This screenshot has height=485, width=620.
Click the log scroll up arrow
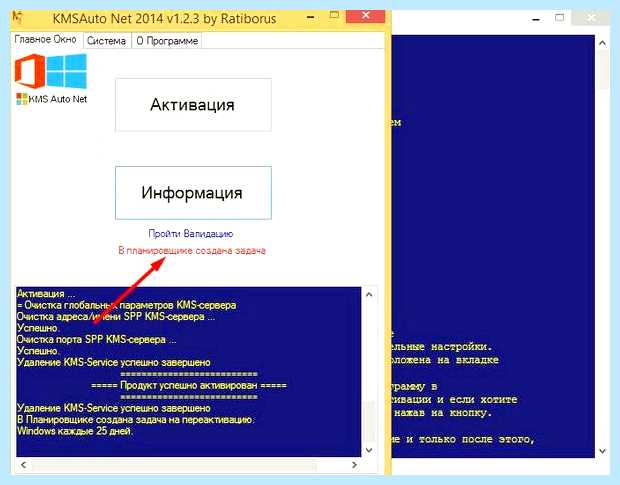369,294
